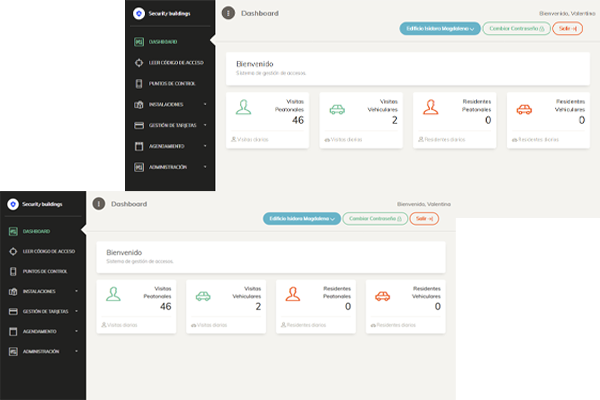Click the Puntos de Control device icon, front window
Viewport: 600px width, 400px height.
coord(12,271)
